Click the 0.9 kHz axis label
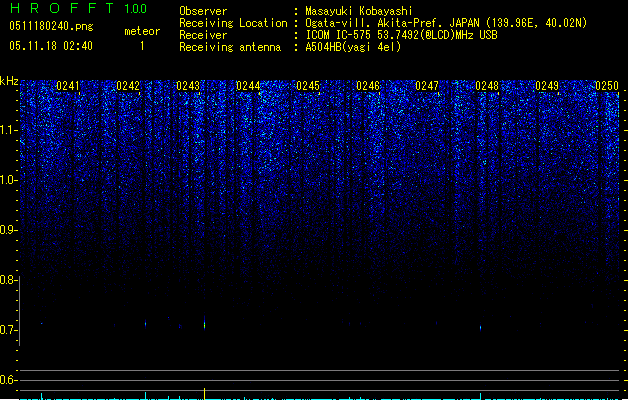The height and width of the screenshot is (400, 629). (9, 230)
